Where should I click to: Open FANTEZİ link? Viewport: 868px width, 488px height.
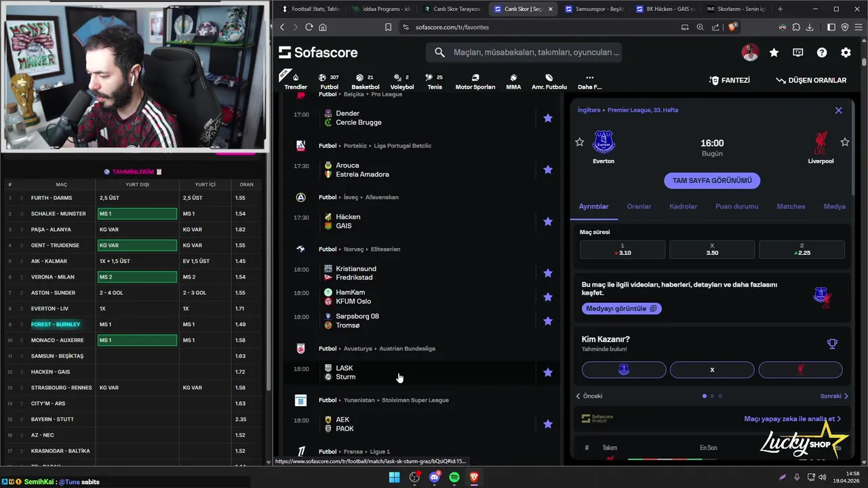[729, 80]
